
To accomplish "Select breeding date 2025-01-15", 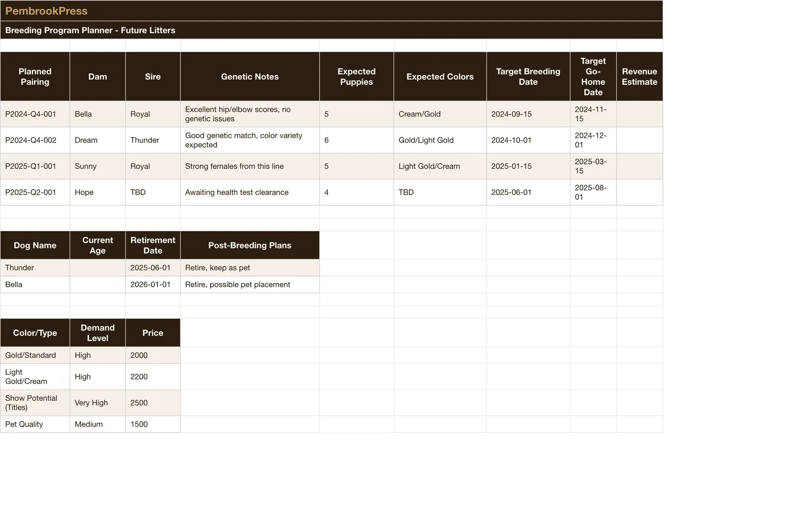I will tap(528, 166).
